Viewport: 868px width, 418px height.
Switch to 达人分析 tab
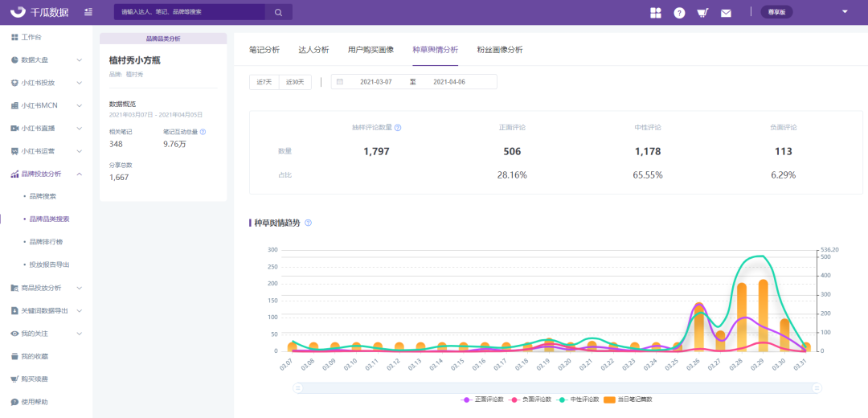point(313,49)
